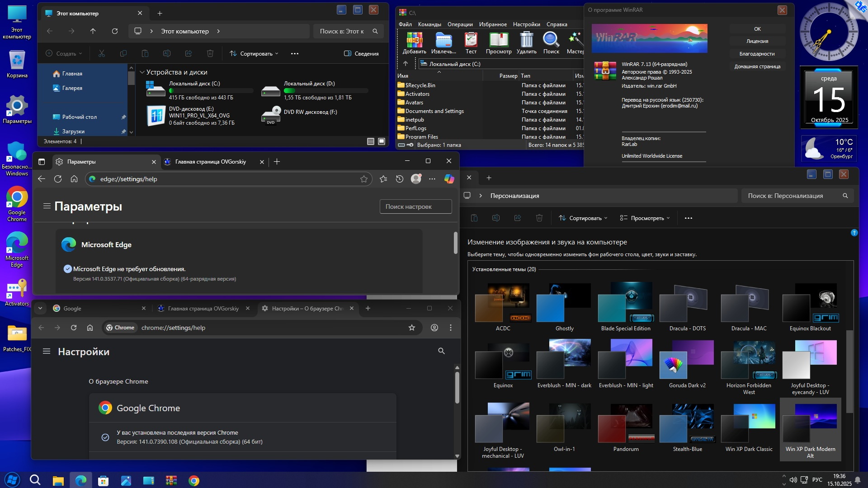
Task: Open Edge history icon in toolbar
Action: pos(399,179)
